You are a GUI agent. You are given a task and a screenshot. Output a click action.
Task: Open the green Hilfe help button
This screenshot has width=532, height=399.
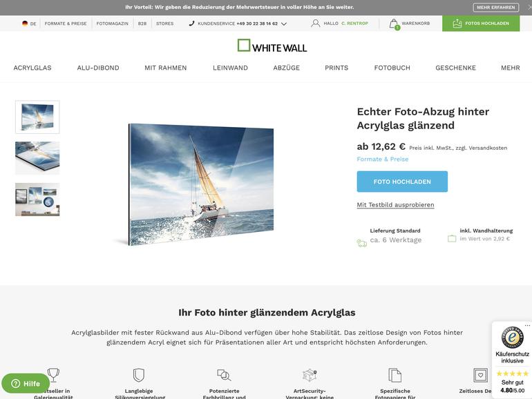26,383
